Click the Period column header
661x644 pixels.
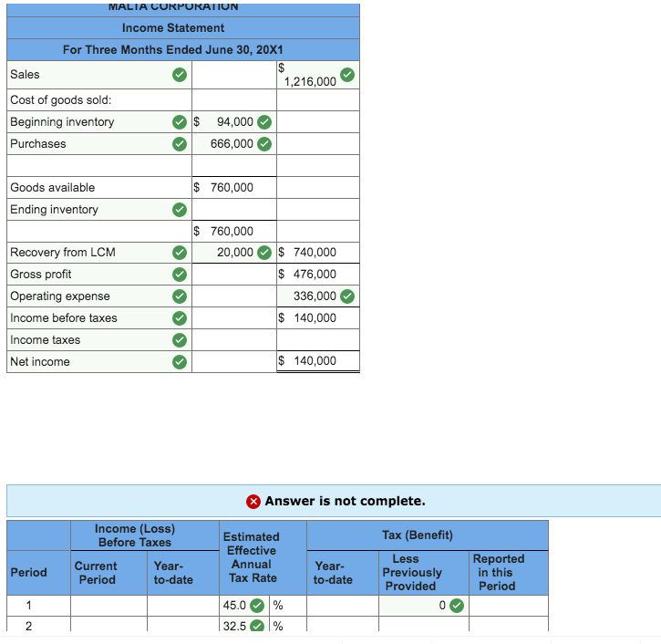point(28,573)
